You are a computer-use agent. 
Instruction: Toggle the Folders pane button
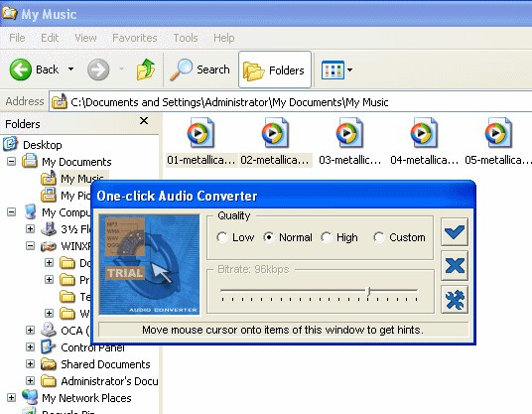(275, 69)
